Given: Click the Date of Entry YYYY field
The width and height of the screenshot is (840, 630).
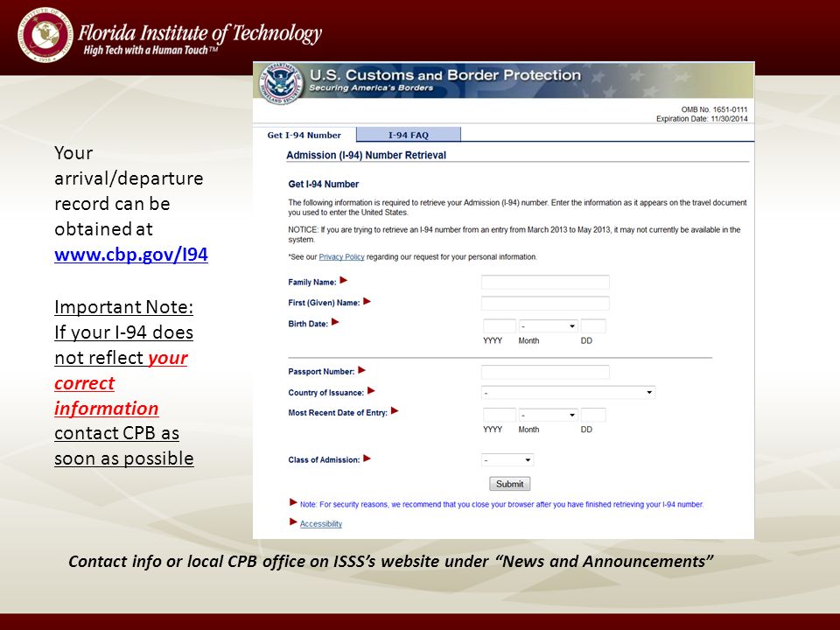Looking at the screenshot, I should [x=500, y=415].
